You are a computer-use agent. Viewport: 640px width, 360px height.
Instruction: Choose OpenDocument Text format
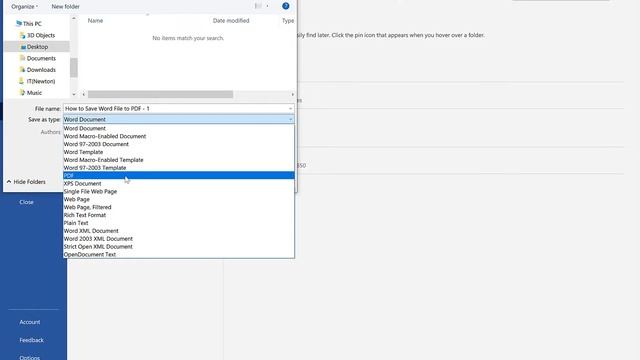pos(178,254)
